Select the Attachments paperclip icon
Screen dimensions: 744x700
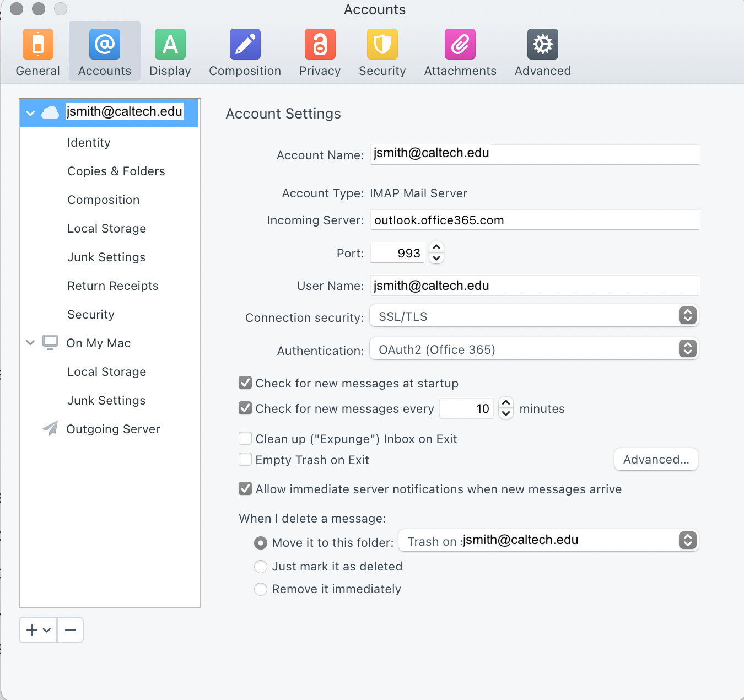460,45
